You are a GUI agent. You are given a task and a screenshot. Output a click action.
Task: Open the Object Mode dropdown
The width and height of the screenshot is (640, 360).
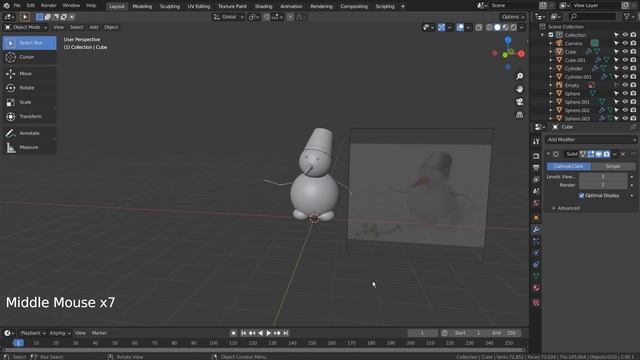pos(26,27)
